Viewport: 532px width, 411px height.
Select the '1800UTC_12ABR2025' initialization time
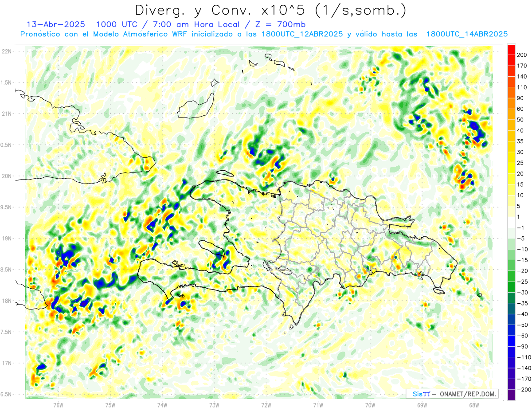tap(302, 34)
